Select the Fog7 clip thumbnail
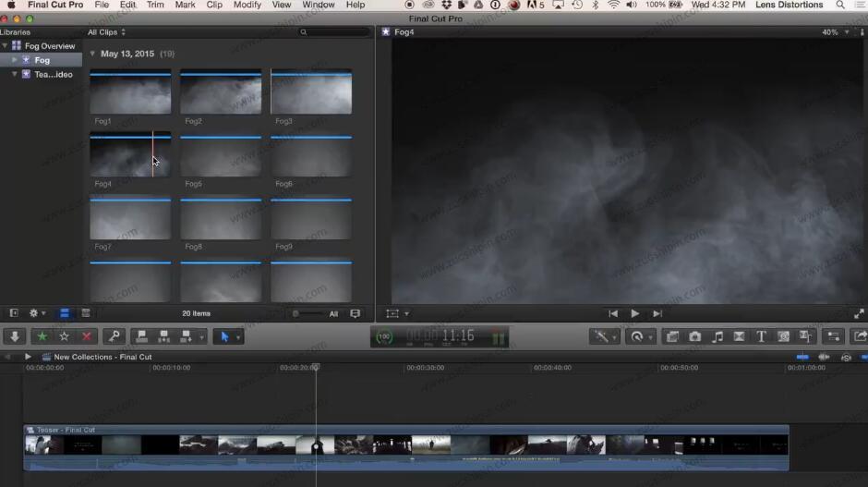Viewport: 868px width, 487px height. (130, 218)
